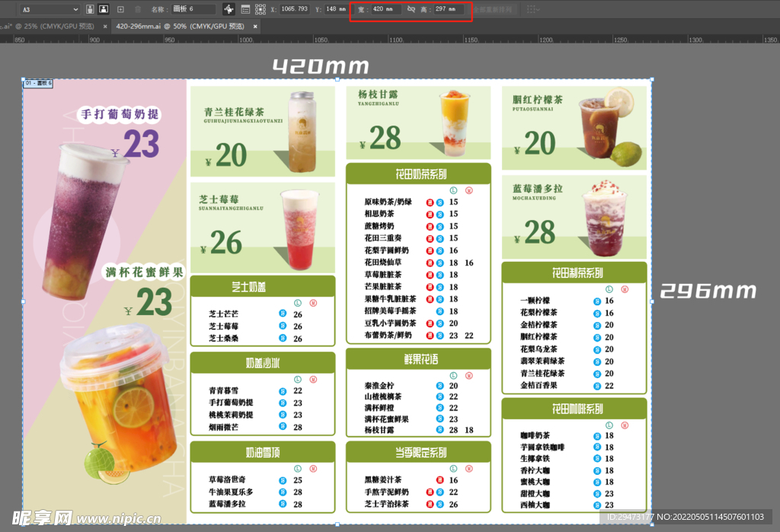The image size is (780, 532).
Task: Click the height field showing 297 mm
Action: click(x=447, y=9)
